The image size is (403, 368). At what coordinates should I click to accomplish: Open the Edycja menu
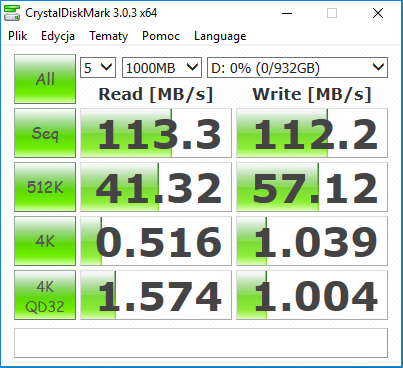coord(58,36)
